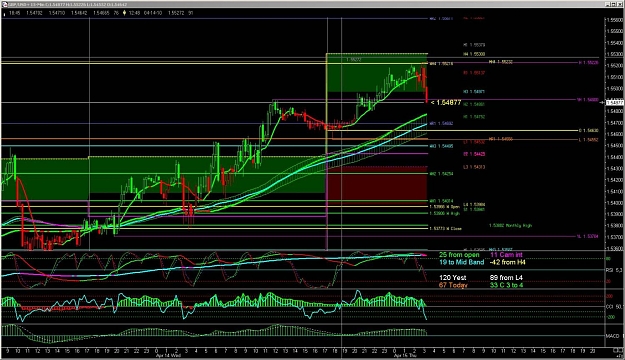Close the chart window
The width and height of the screenshot is (625, 360).
[620, 4]
